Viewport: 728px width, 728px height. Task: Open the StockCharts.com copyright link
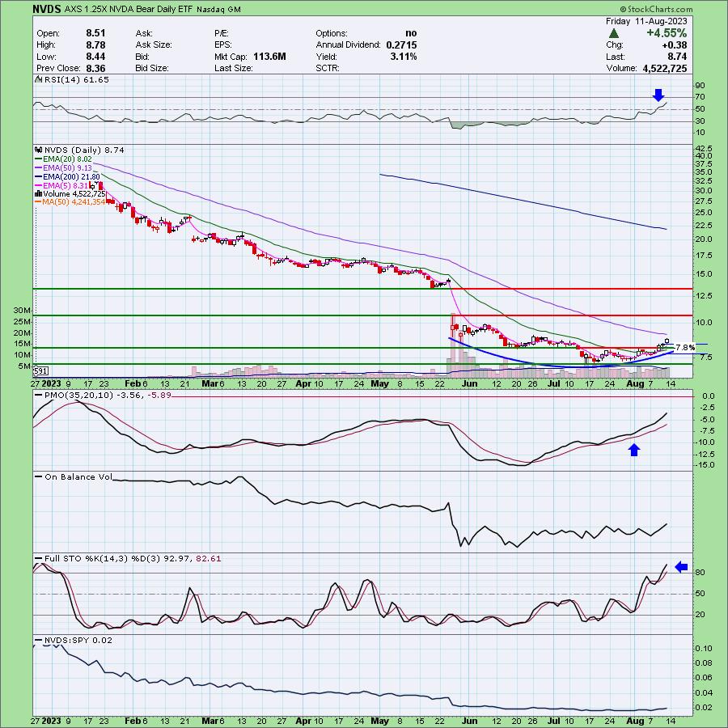(657, 9)
